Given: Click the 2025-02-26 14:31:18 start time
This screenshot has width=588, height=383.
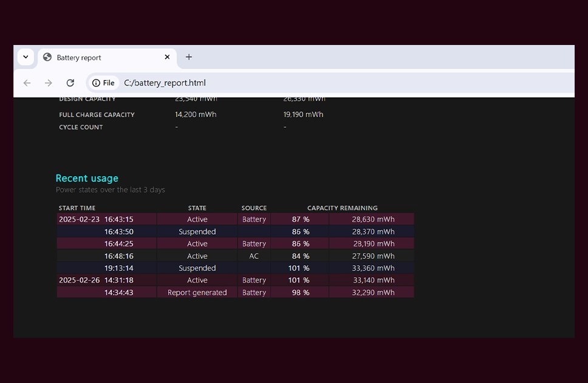Looking at the screenshot, I should 96,280.
